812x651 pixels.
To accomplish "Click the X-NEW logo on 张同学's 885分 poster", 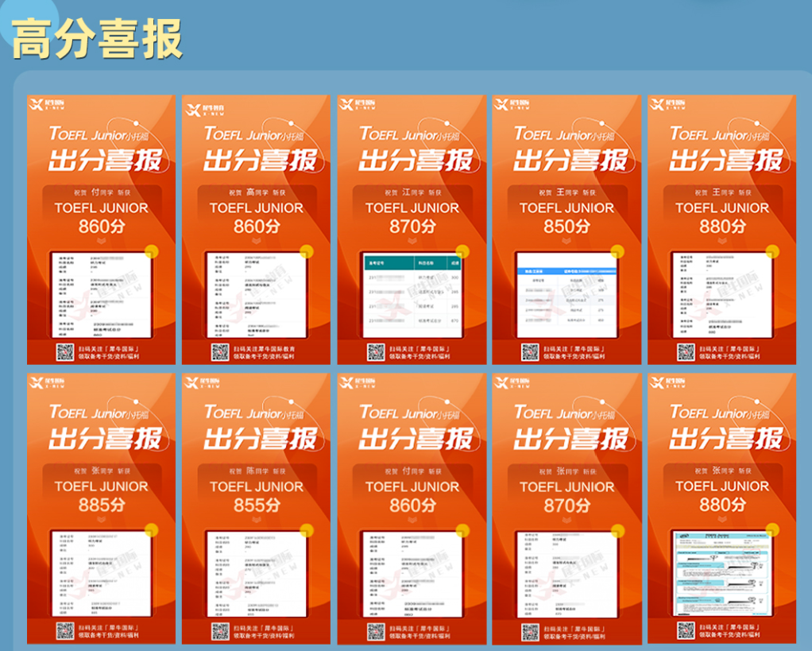I will [47, 382].
